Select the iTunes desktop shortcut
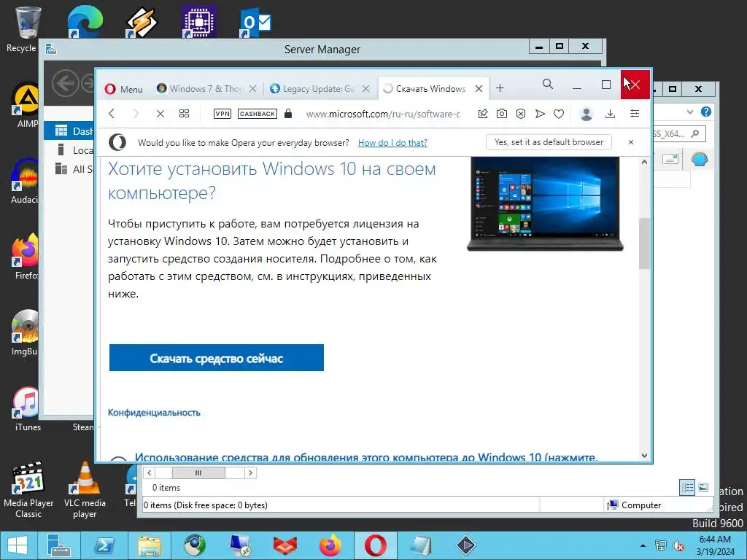This screenshot has width=747, height=560. point(27,410)
